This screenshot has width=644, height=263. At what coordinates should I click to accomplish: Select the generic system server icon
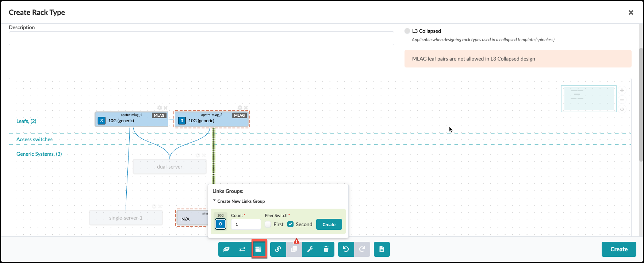(x=258, y=250)
